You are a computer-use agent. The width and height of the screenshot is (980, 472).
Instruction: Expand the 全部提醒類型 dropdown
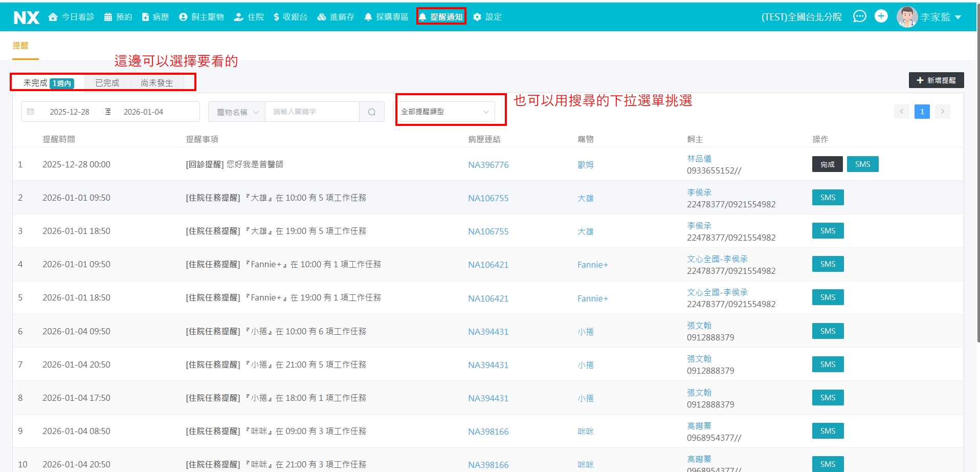click(445, 112)
